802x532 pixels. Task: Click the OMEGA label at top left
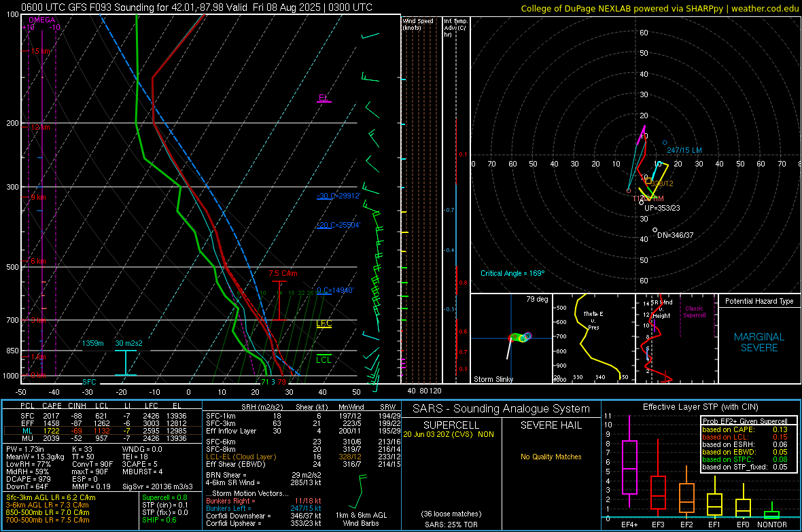click(x=42, y=20)
